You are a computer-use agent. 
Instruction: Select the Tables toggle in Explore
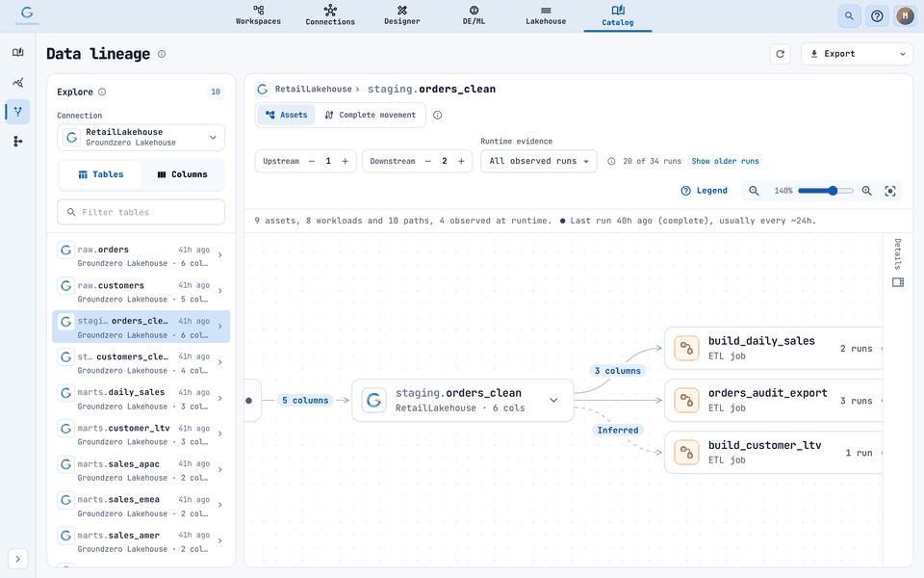coord(101,174)
